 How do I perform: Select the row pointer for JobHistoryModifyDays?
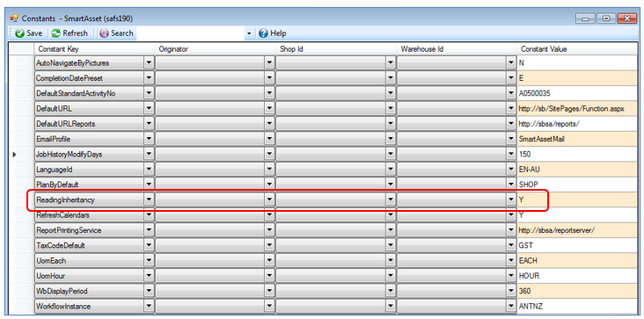click(x=15, y=155)
